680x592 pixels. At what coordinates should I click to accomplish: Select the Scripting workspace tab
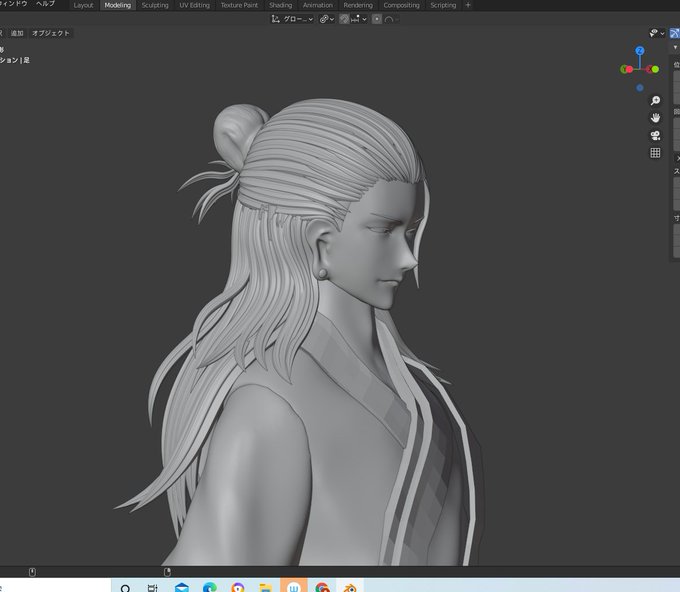point(443,5)
